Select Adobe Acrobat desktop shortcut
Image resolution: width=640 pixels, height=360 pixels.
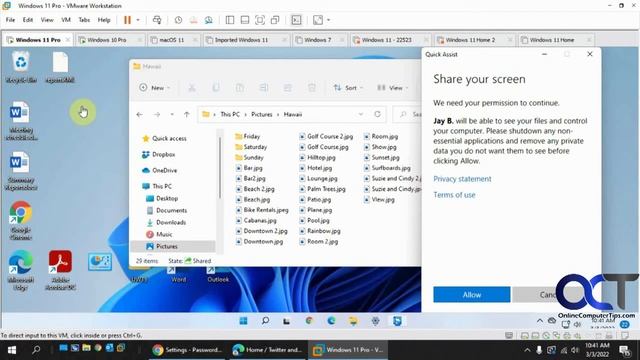(60, 270)
